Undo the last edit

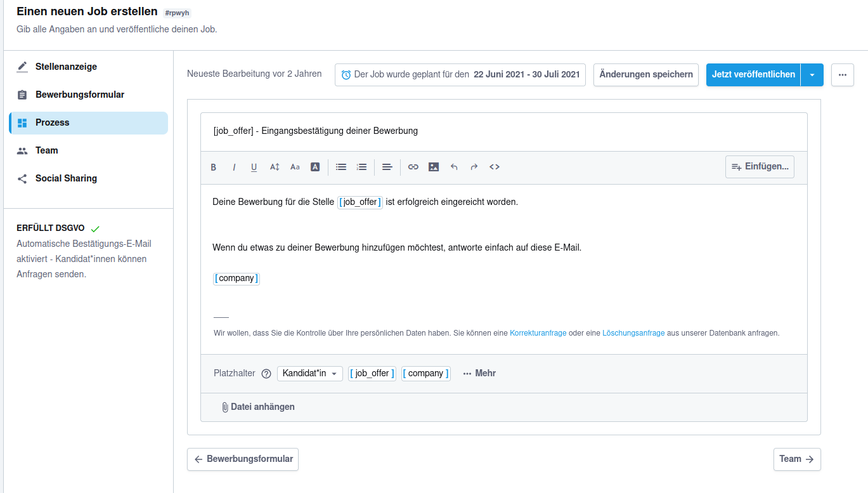coord(454,166)
